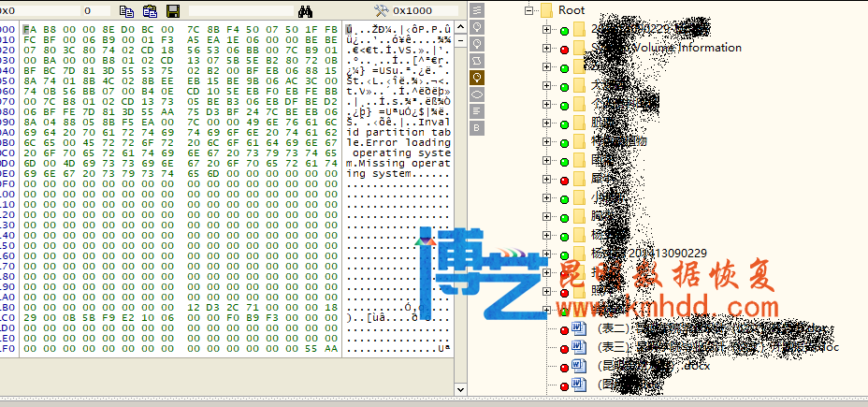Expand the System Volume Information folder
Viewport: 868px width, 407px height.
pos(546,49)
